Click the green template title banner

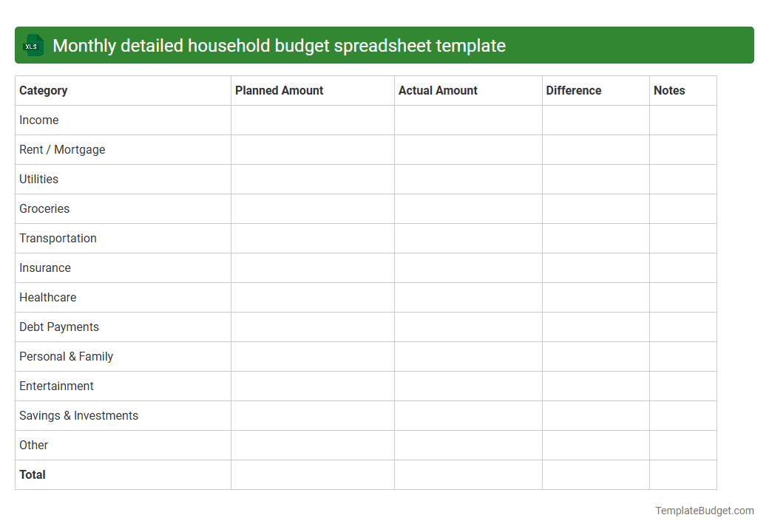click(384, 45)
